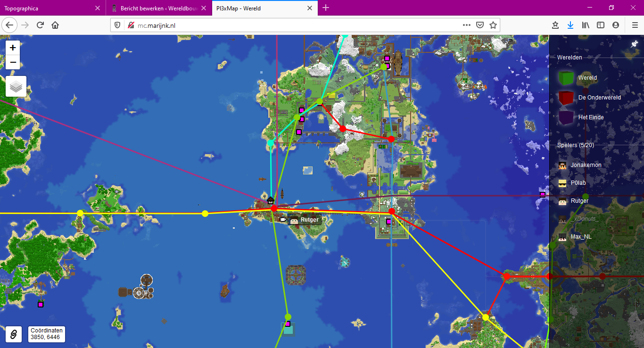
Task: Locate player P0lab from players list
Action: (x=578, y=183)
